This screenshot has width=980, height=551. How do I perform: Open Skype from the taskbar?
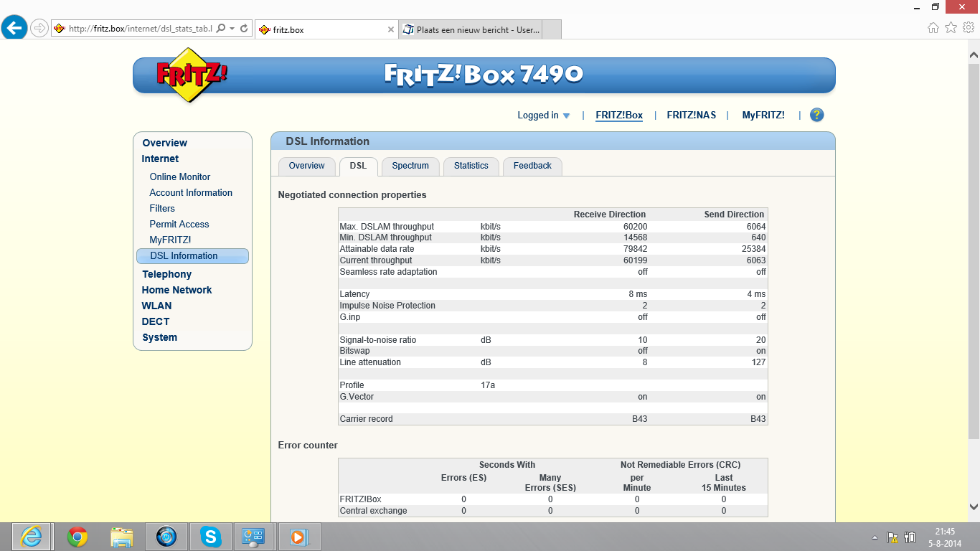click(210, 536)
